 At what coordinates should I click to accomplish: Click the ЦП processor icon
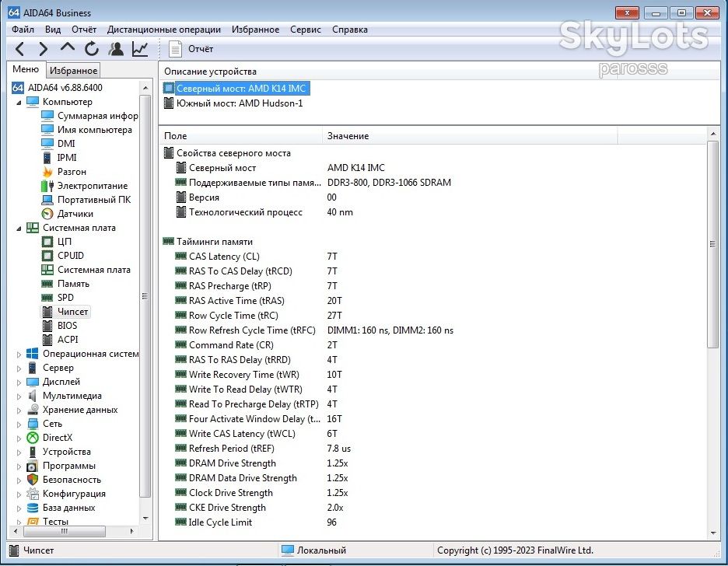47,242
